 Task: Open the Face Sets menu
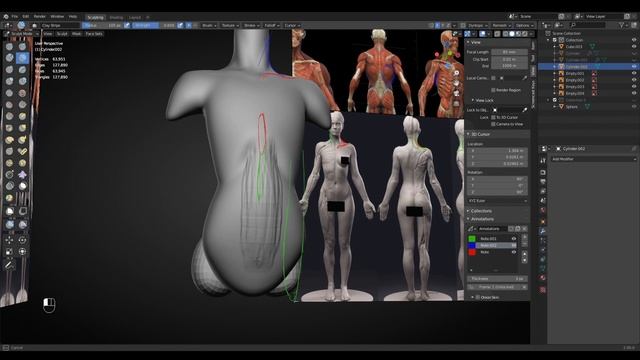(94, 34)
